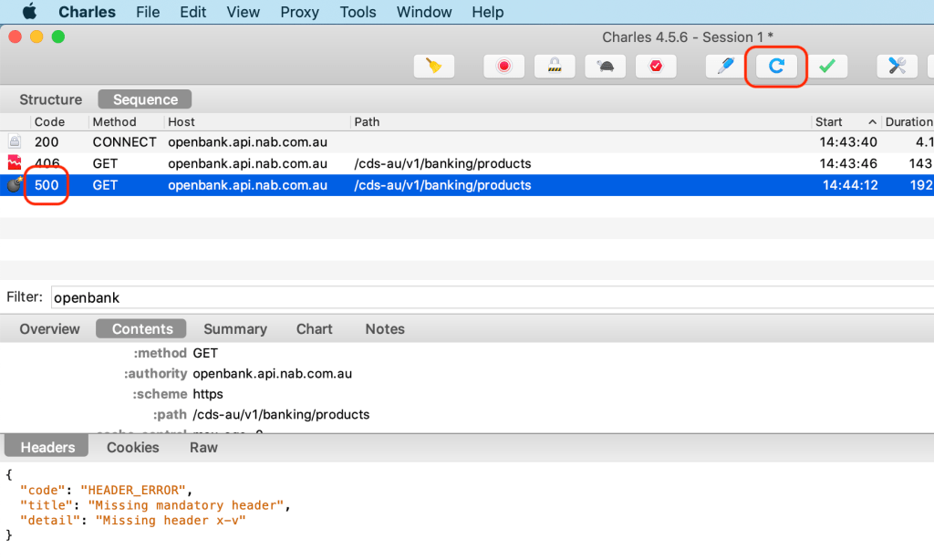
Task: Click the bomb icon on 500 row
Action: (15, 185)
